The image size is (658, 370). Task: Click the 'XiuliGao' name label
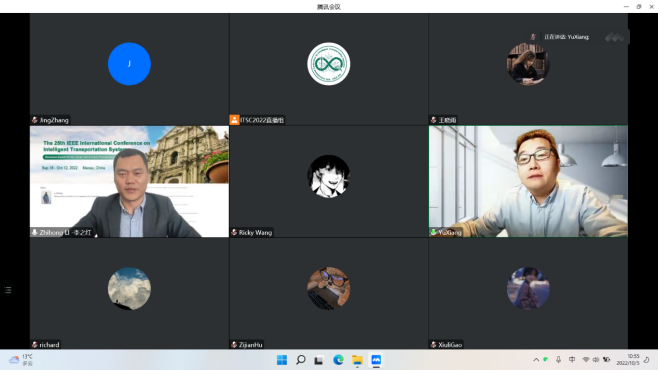[x=450, y=345]
